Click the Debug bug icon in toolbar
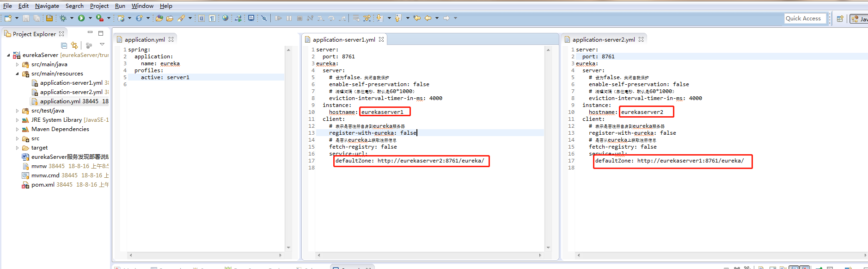 [63, 18]
